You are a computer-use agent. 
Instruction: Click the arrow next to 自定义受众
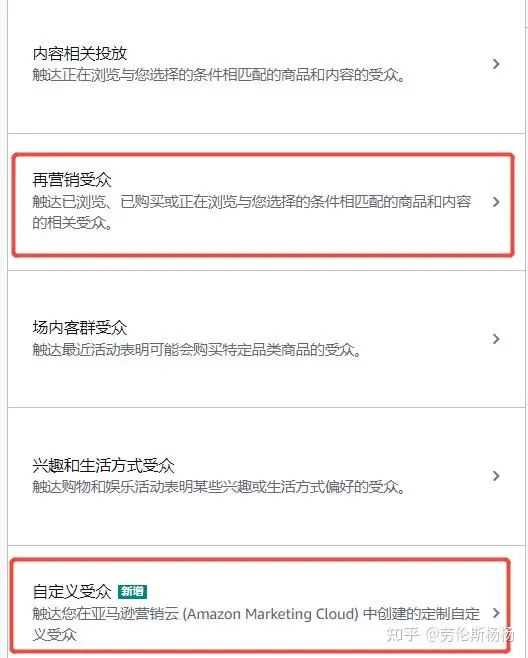[x=496, y=613]
